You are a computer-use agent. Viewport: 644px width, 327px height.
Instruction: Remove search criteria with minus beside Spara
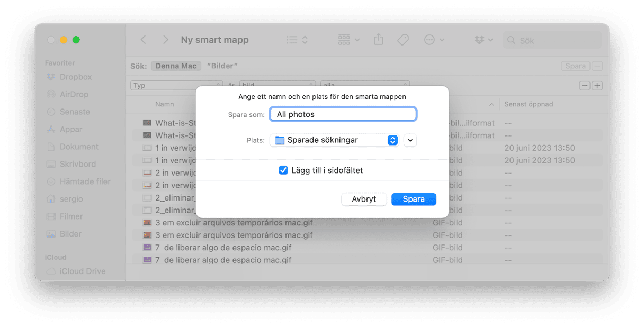[597, 66]
